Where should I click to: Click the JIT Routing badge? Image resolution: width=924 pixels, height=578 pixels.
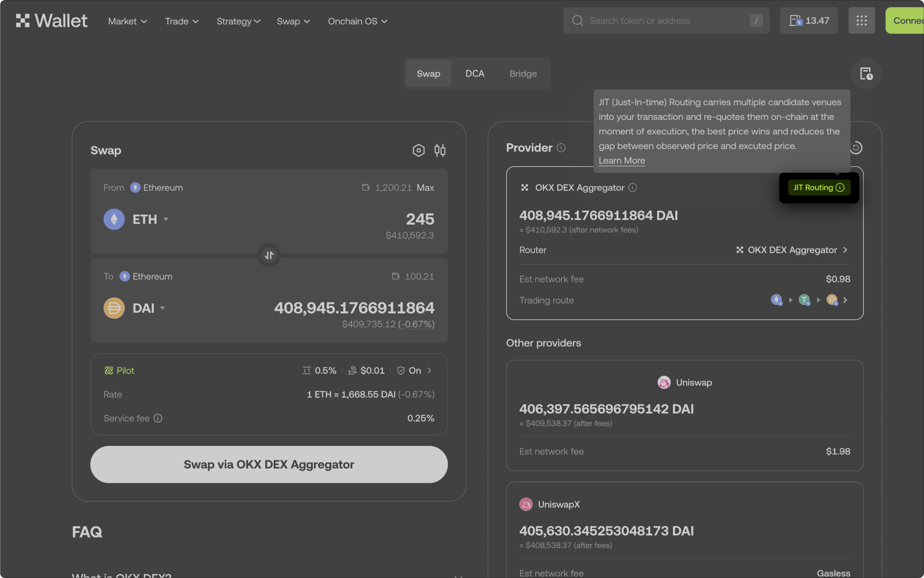(819, 188)
